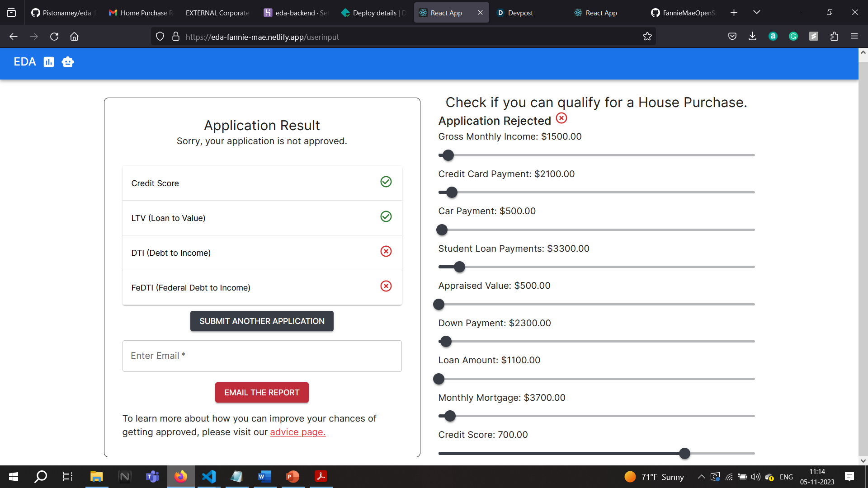Show hidden system tray icons chevron
This screenshot has height=488, width=868.
pos(701,477)
